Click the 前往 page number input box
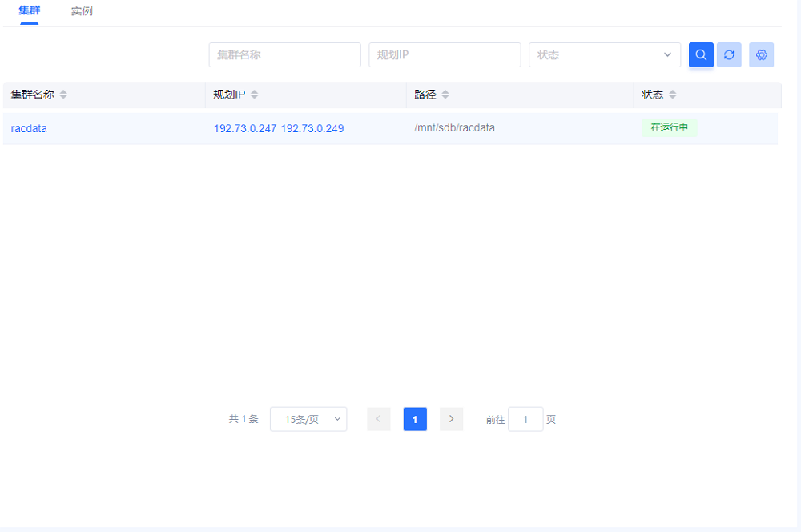 (x=525, y=419)
